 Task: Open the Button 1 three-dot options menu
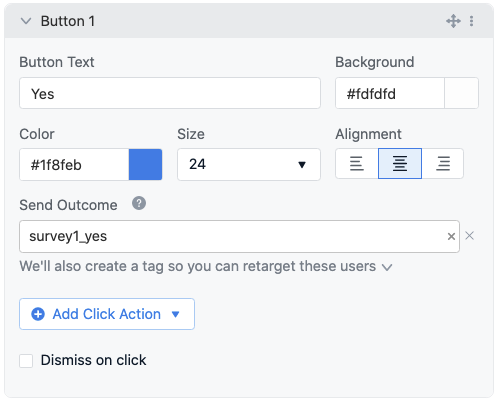pyautogui.click(x=471, y=21)
